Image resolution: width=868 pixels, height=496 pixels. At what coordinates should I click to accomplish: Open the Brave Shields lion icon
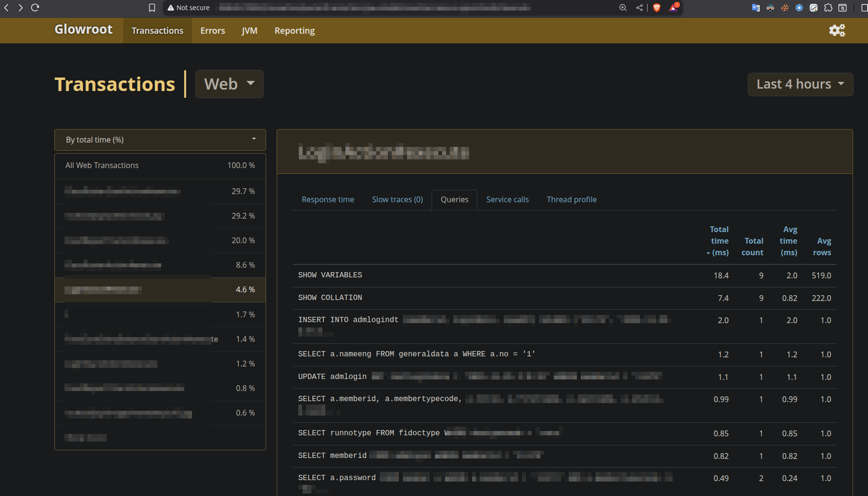coord(657,8)
